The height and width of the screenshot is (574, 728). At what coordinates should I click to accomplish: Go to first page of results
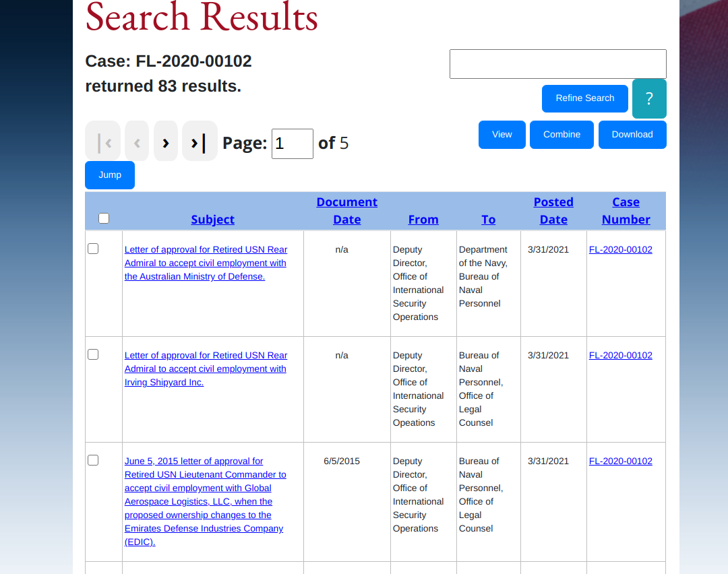coord(102,141)
